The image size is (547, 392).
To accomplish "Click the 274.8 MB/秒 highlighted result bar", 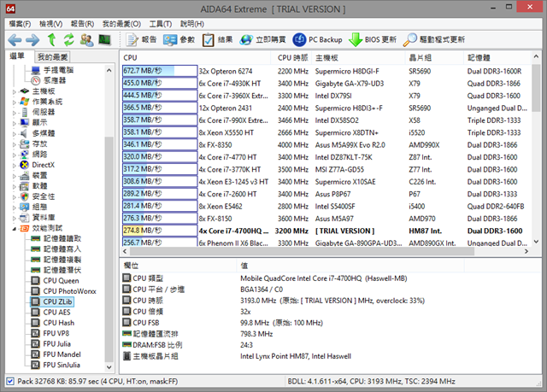I will pos(160,231).
